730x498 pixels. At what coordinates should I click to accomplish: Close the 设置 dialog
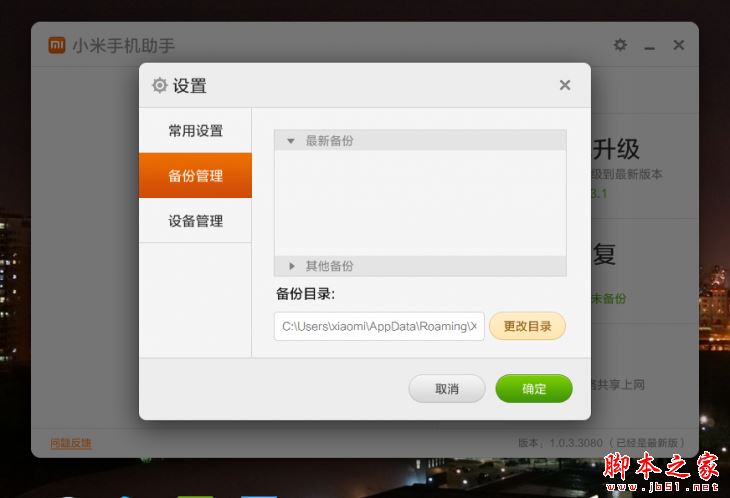tap(565, 85)
